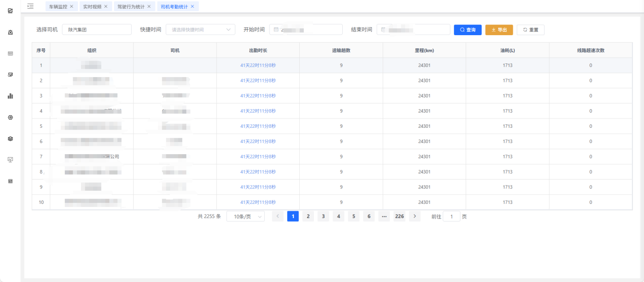Open the monitor screen sidebar icon
644x282 pixels.
10,160
